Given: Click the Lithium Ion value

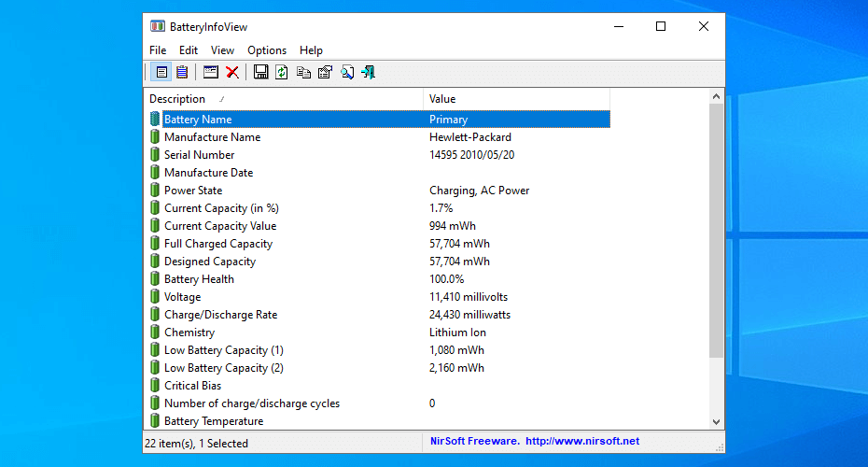Looking at the screenshot, I should (458, 332).
